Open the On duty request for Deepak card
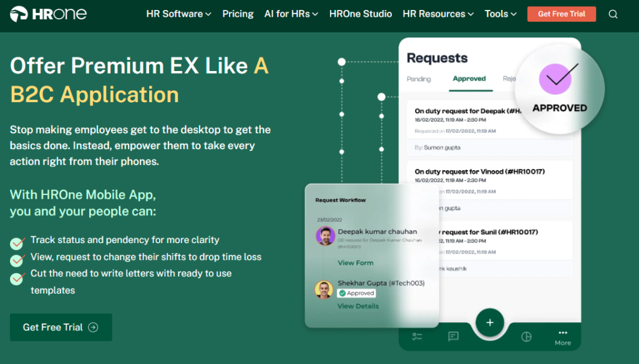 coord(489,128)
